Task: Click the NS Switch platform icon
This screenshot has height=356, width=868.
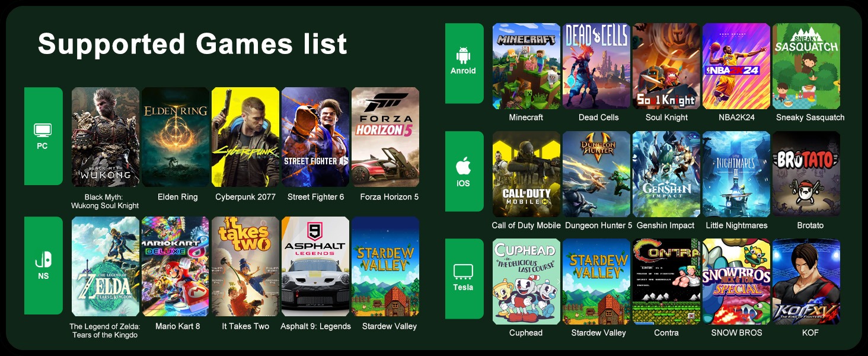Action: pyautogui.click(x=43, y=259)
